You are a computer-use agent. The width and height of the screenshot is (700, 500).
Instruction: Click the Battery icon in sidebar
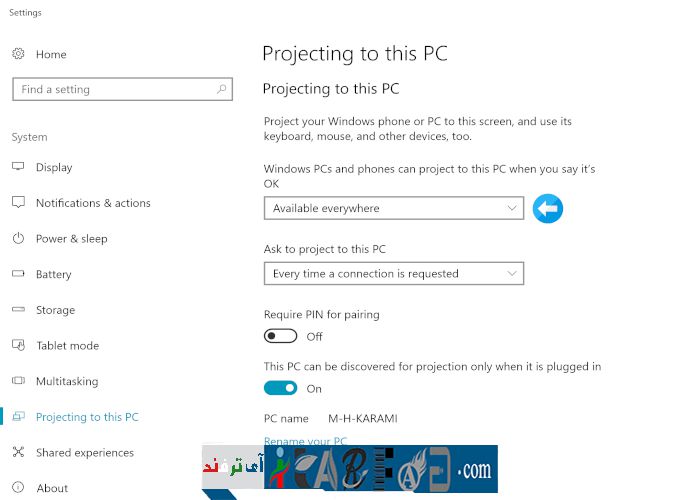18,274
